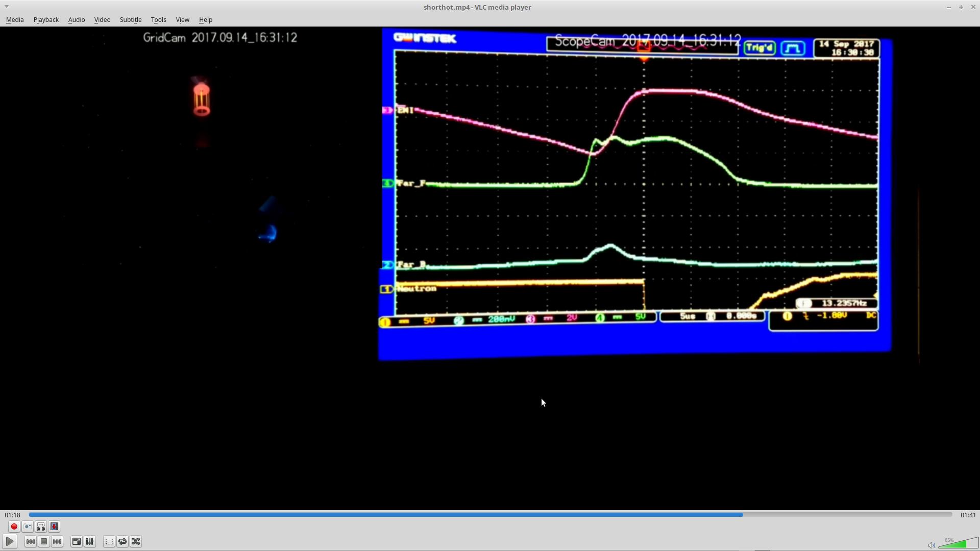
Task: Open the Video menu
Action: (x=102, y=19)
